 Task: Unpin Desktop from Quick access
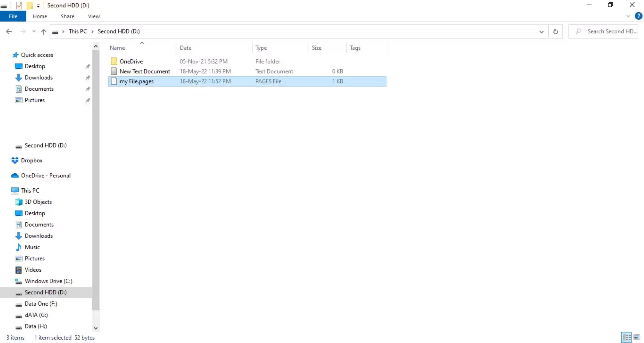(88, 66)
